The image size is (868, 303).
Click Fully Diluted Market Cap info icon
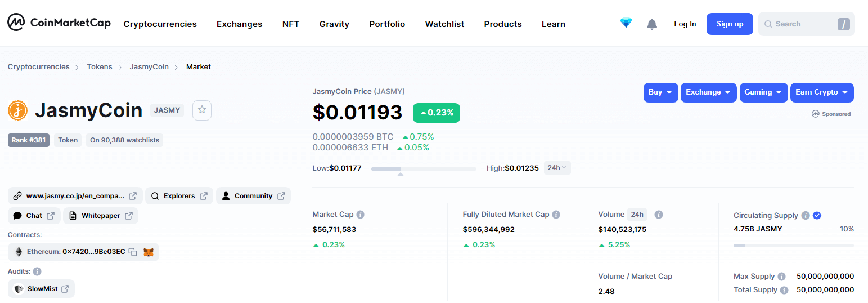[556, 215]
